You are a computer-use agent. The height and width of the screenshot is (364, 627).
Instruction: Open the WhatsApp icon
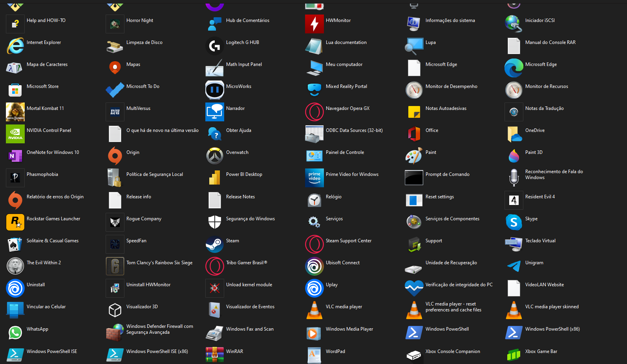15,333
